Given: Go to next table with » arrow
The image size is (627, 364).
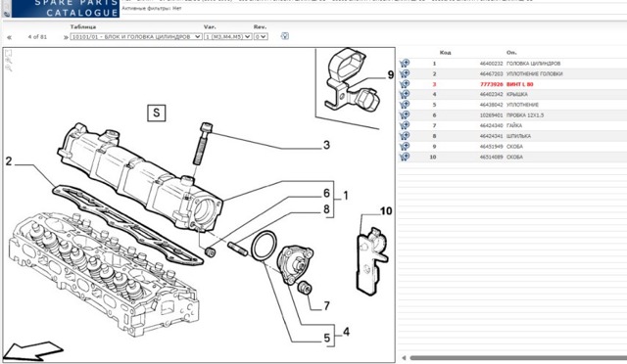Looking at the screenshot, I should coord(66,37).
